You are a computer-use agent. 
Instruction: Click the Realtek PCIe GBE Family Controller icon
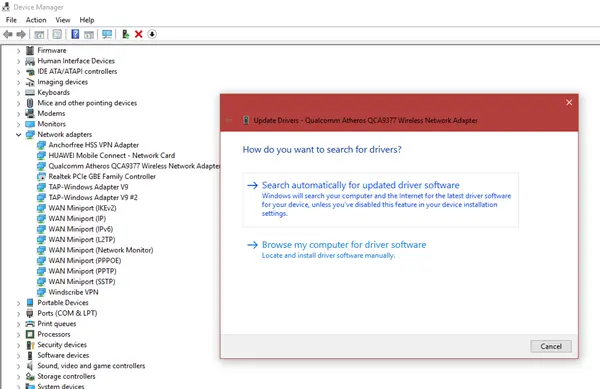pyautogui.click(x=41, y=176)
